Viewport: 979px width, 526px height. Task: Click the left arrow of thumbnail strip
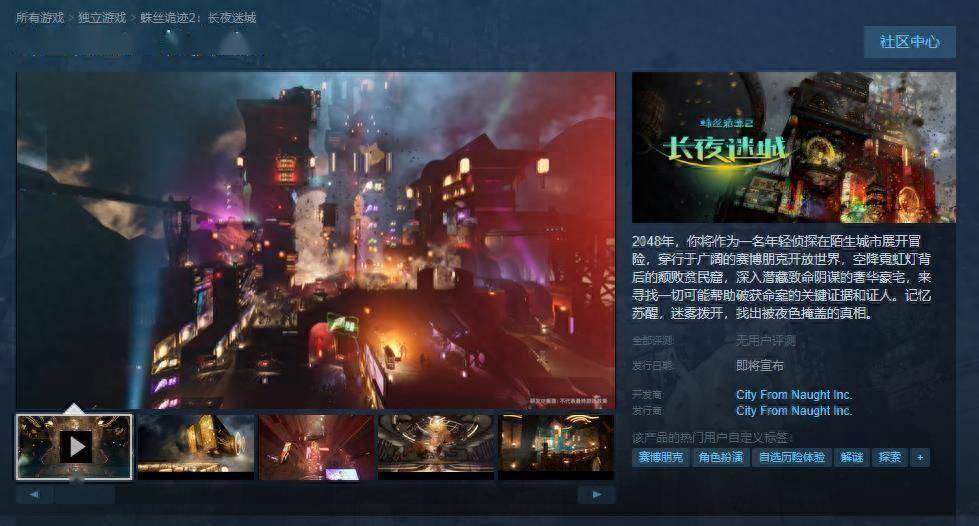click(x=34, y=495)
